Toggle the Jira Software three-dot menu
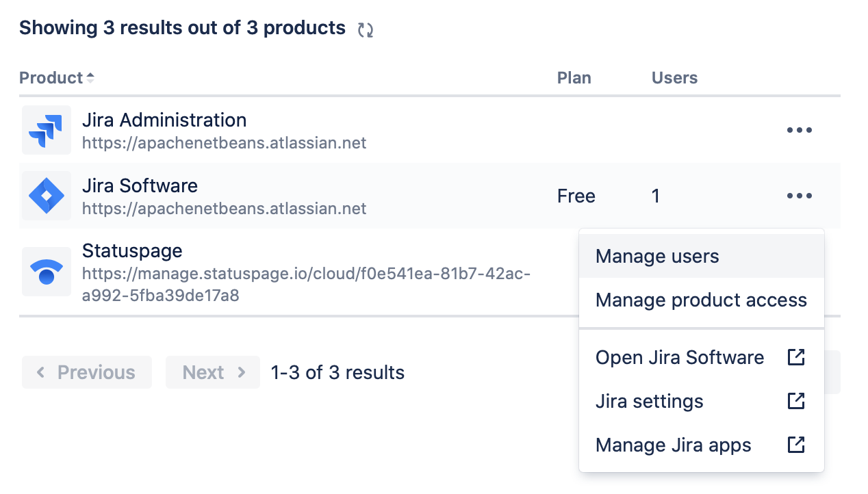 tap(799, 196)
